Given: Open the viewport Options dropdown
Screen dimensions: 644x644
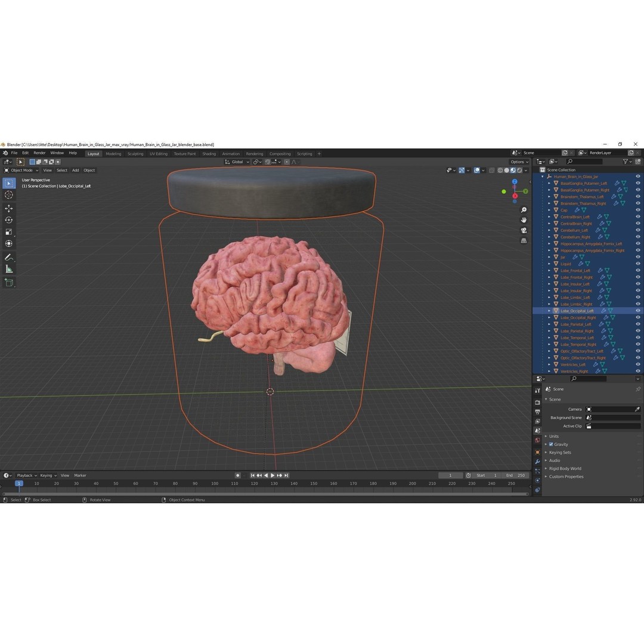Looking at the screenshot, I should [519, 162].
